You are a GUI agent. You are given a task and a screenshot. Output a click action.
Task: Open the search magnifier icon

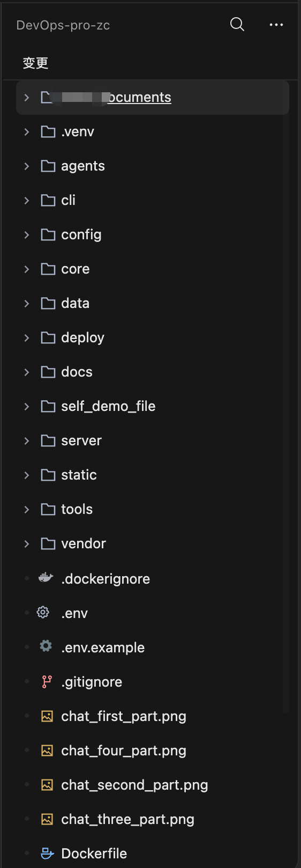point(237,25)
